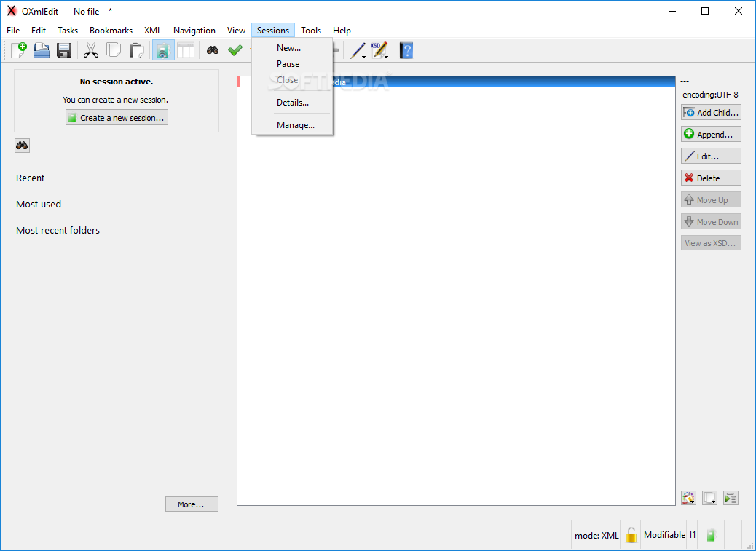Copy selection with the copy icon
Viewport: 756px width, 551px height.
[x=114, y=50]
